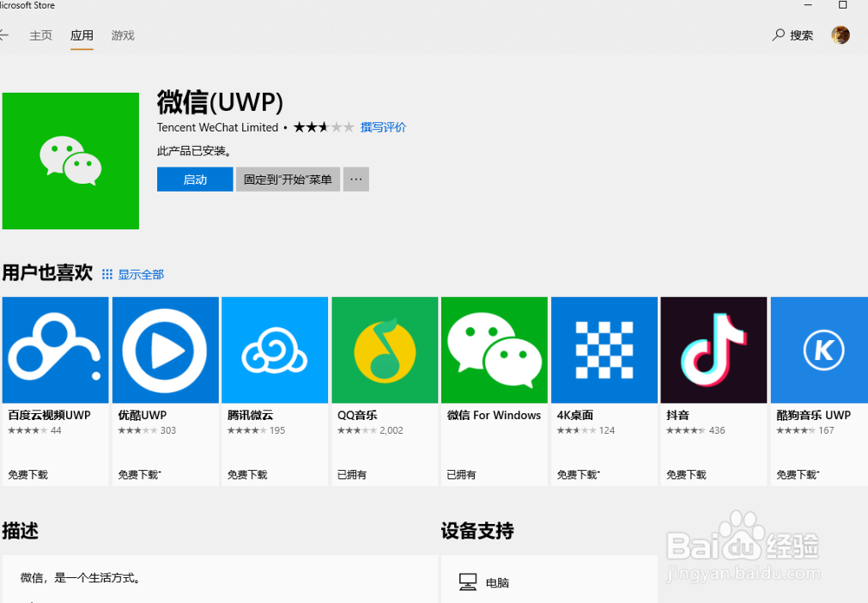The width and height of the screenshot is (868, 603).
Task: Click the 设备支持 section heading
Action: tap(477, 530)
